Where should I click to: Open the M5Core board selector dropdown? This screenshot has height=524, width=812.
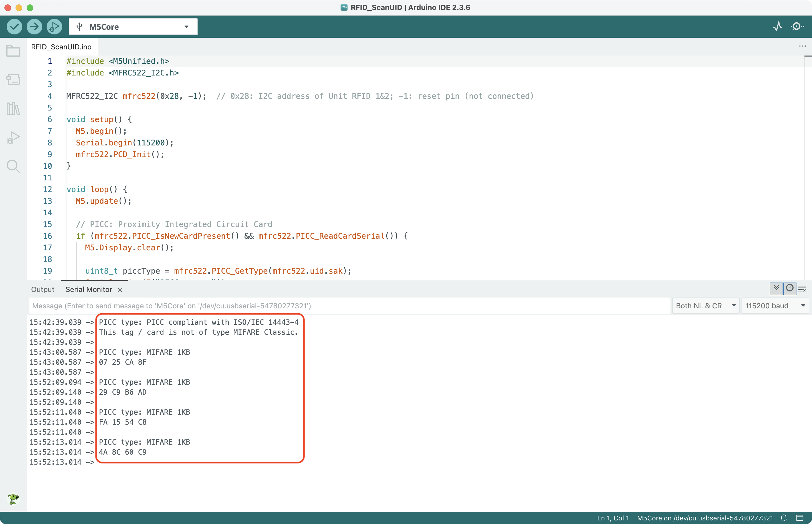pyautogui.click(x=133, y=27)
